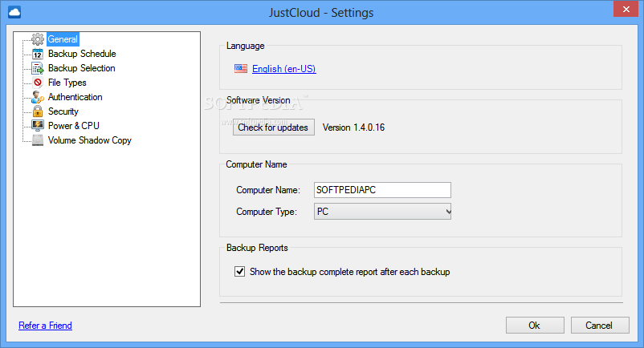644x348 pixels.
Task: Open the Security settings
Action: point(63,111)
